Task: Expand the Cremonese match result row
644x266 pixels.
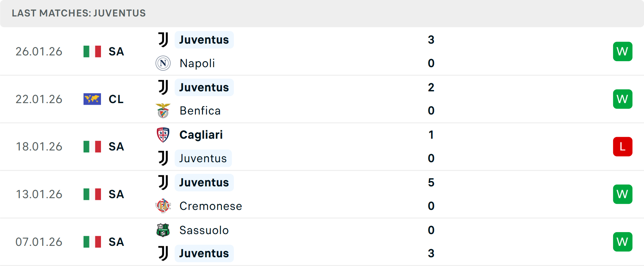Action: pyautogui.click(x=322, y=194)
